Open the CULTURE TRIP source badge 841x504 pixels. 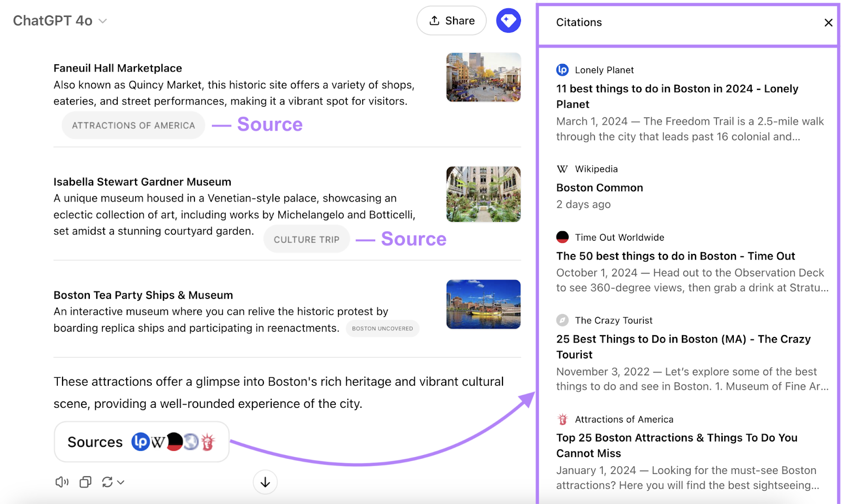click(x=306, y=239)
